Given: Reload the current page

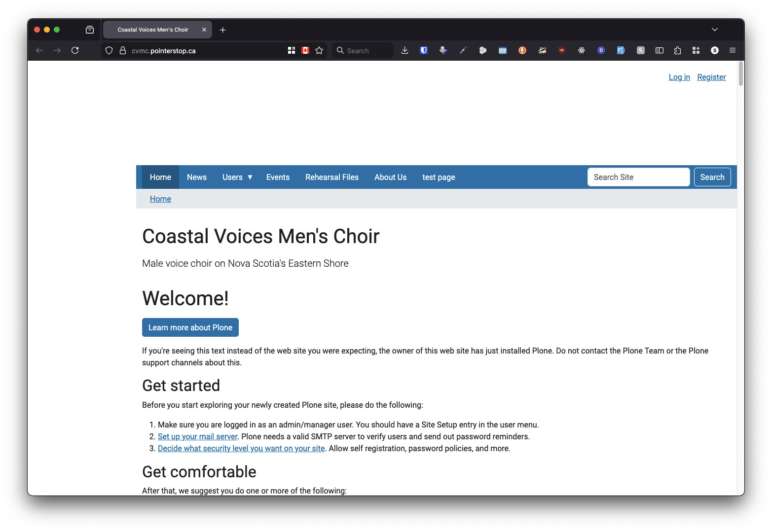Looking at the screenshot, I should pyautogui.click(x=75, y=50).
